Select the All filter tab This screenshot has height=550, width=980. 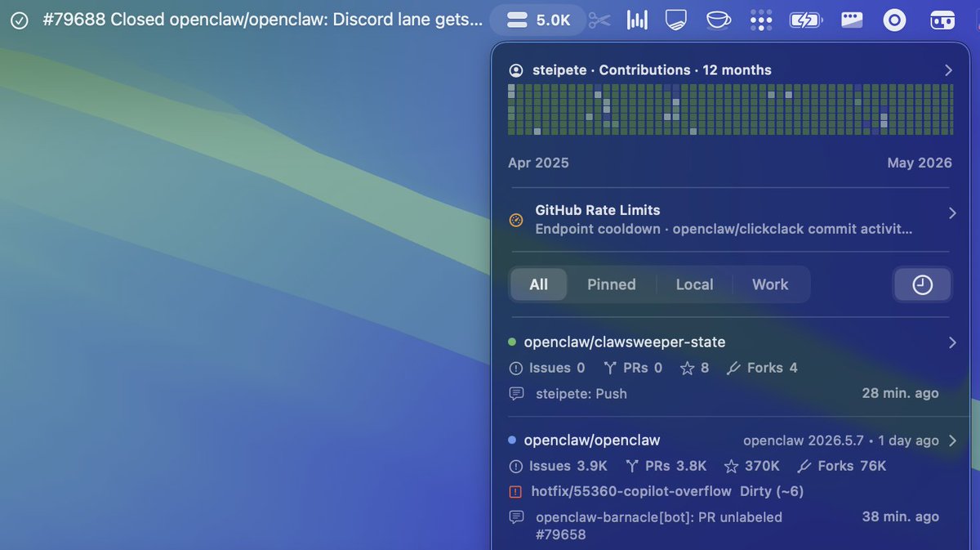(x=539, y=284)
